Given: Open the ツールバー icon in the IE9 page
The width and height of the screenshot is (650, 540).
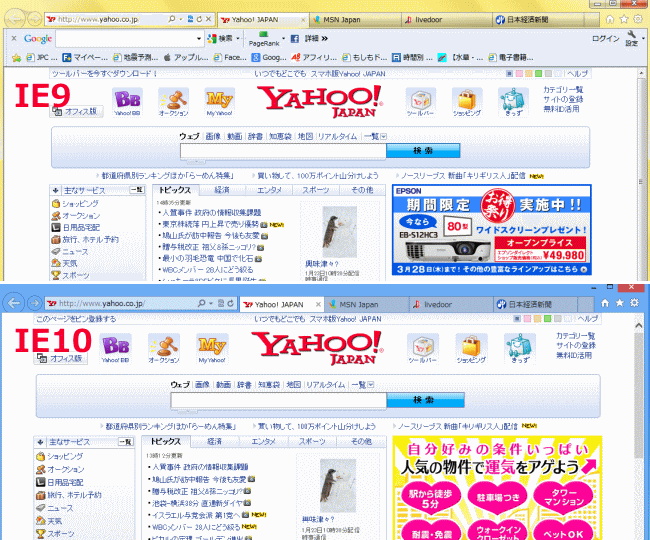Looking at the screenshot, I should (420, 101).
